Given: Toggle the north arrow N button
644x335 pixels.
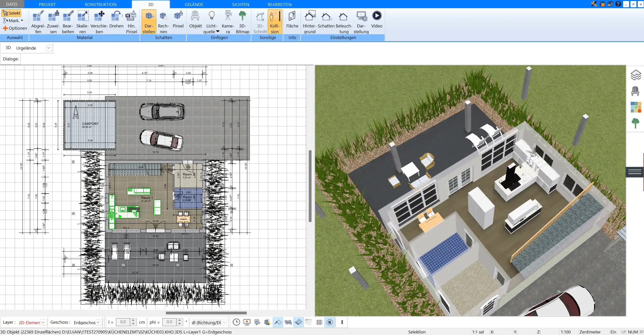Looking at the screenshot, I should (330, 322).
